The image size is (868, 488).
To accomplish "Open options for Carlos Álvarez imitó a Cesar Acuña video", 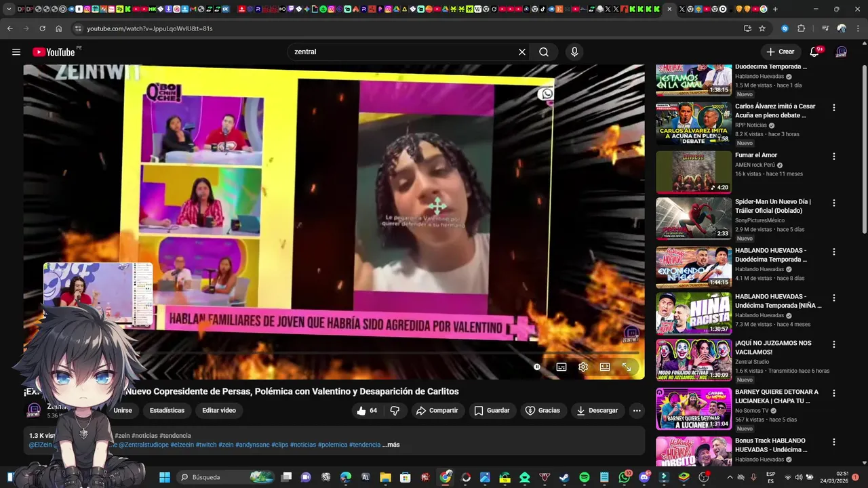I will coord(834,108).
